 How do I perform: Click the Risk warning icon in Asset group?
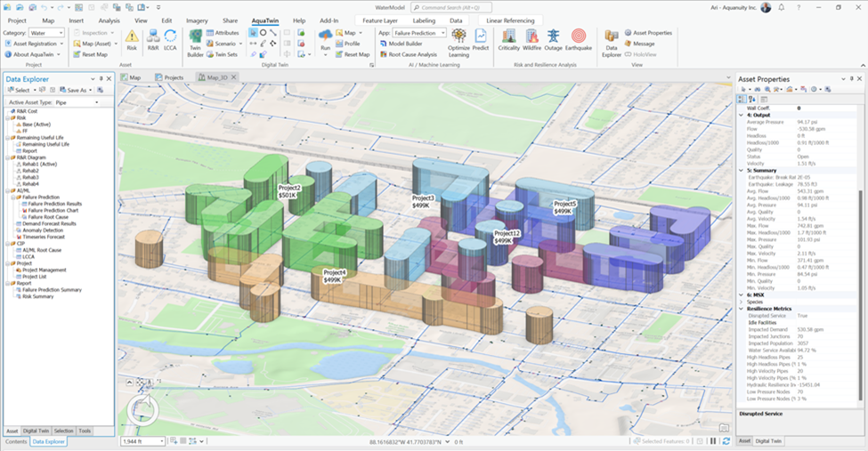click(x=132, y=38)
